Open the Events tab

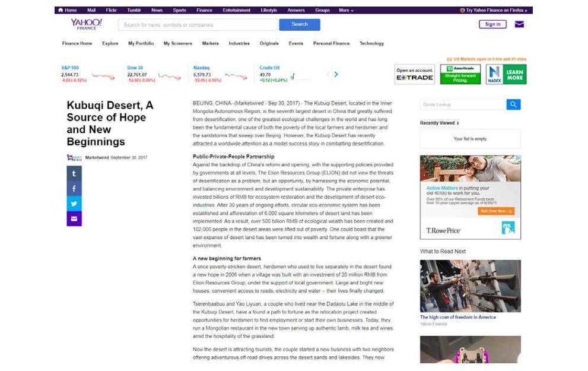[296, 43]
